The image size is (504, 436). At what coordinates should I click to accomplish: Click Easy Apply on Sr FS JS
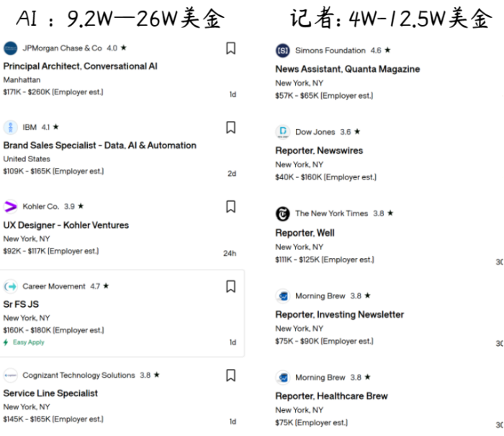click(28, 342)
